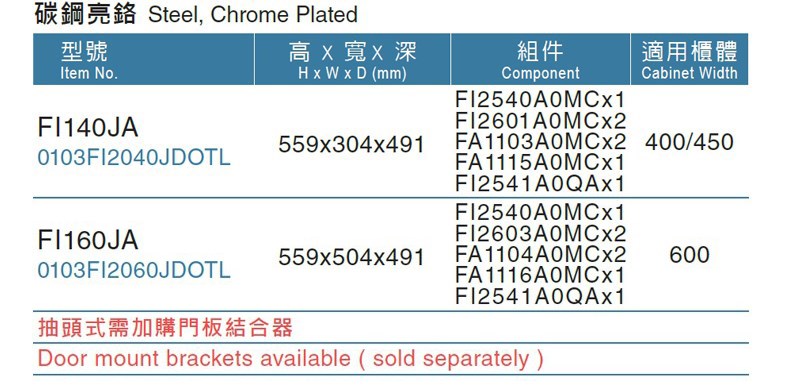The image size is (800, 390).
Task: Select the H x W x D (mm) header
Action: point(352,59)
